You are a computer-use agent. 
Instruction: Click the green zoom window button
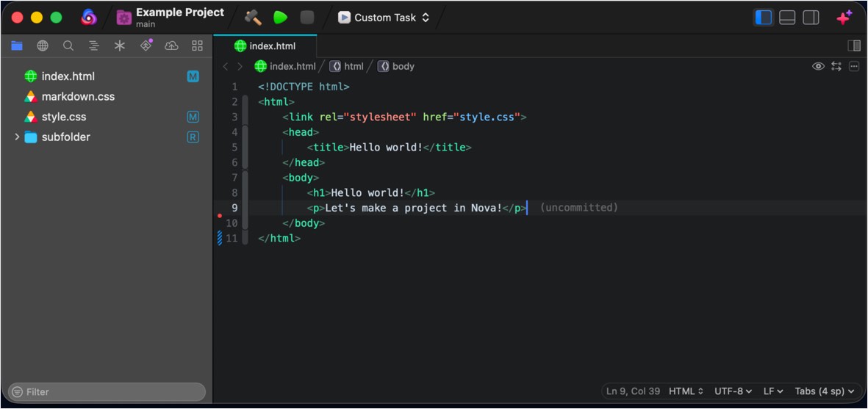56,18
